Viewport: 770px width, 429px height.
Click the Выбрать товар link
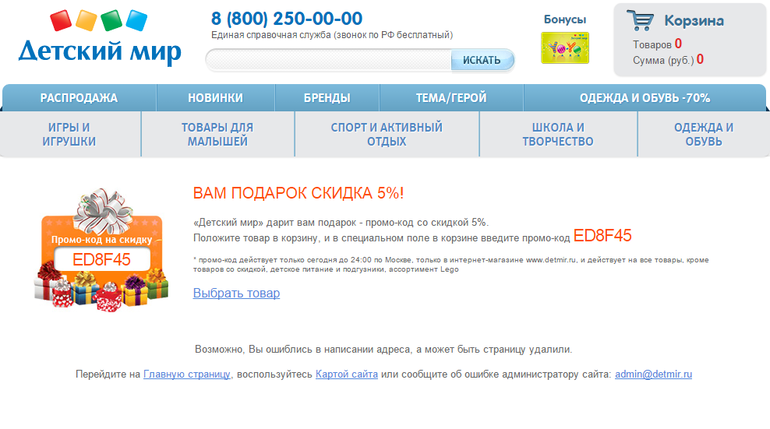point(236,293)
